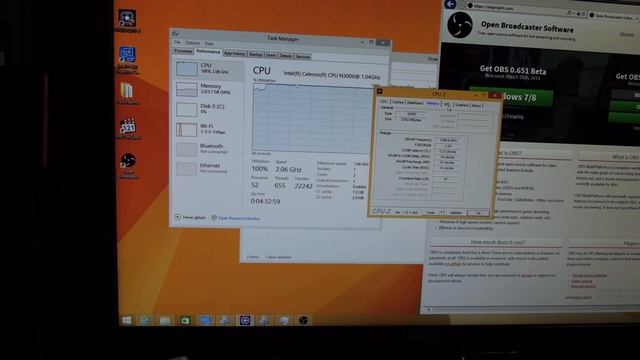This screenshot has width=640, height=360.
Task: Open the Home link on OBS website
Action: click(627, 34)
